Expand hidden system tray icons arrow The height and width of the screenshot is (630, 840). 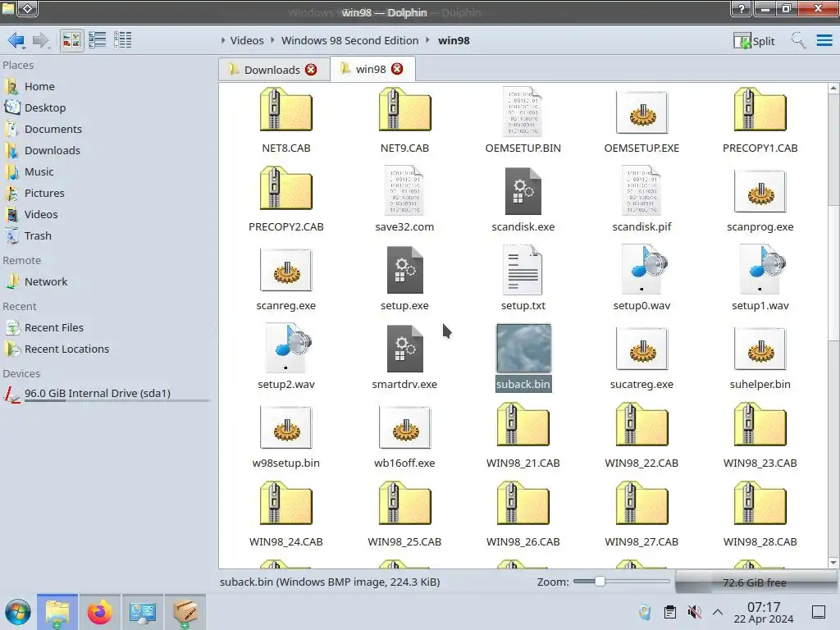click(718, 612)
